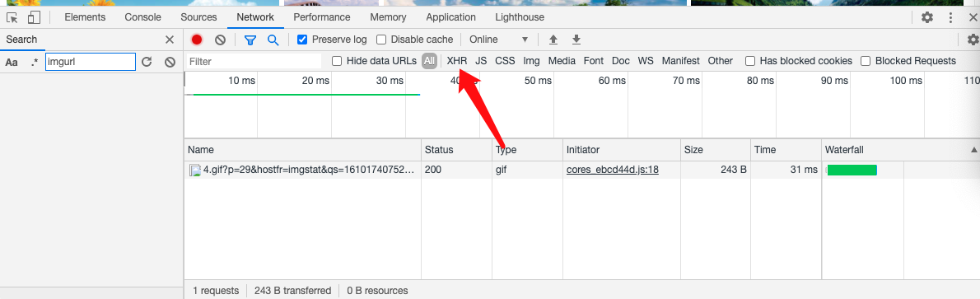The width and height of the screenshot is (980, 299).
Task: Uncheck the Preserve log checkbox
Action: click(302, 40)
